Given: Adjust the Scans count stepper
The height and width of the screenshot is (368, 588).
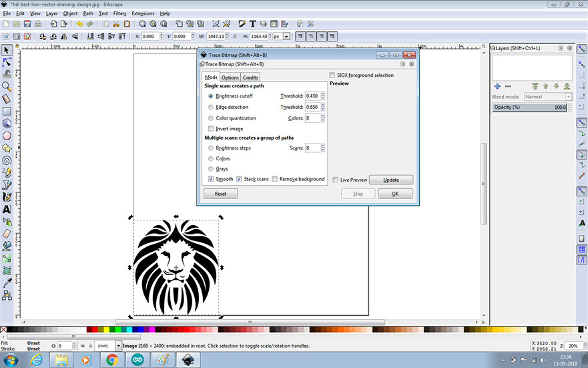Looking at the screenshot, I should point(323,148).
